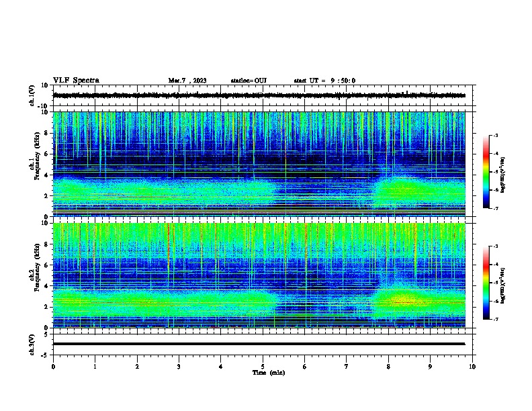Click the 'ch.1(V)' waveform axis label
This screenshot has height=411, width=532.
click(x=32, y=95)
